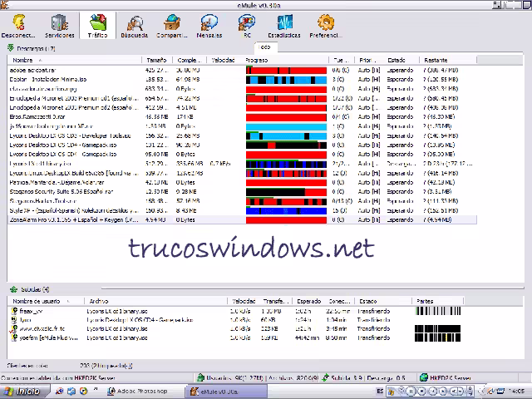
Task: Open the Mensajes panel
Action: point(209,26)
